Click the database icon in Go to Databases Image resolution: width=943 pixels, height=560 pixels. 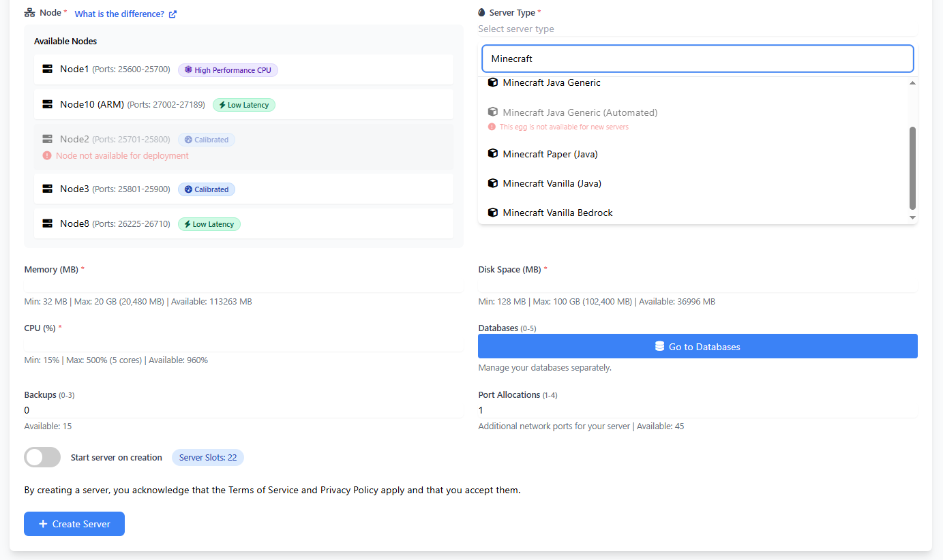coord(659,346)
